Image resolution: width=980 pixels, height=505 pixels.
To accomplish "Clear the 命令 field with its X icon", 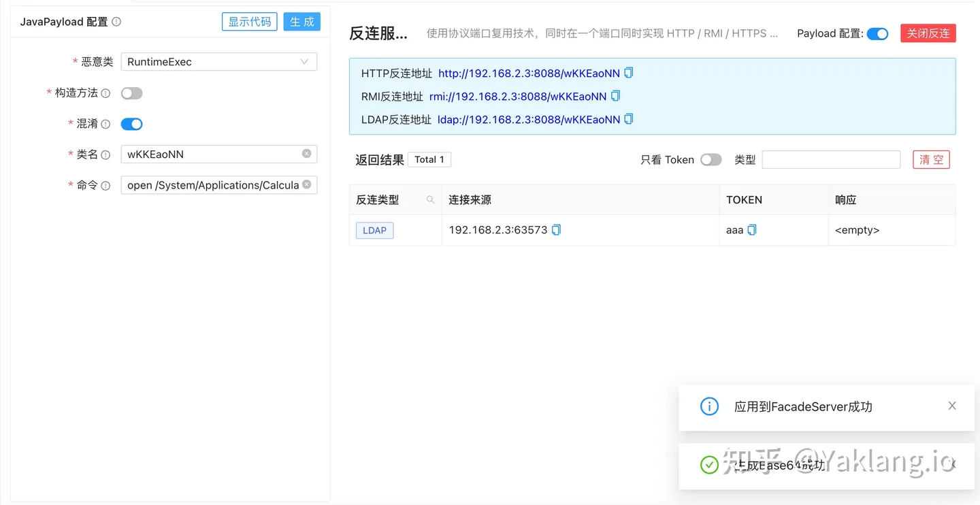I will (306, 184).
